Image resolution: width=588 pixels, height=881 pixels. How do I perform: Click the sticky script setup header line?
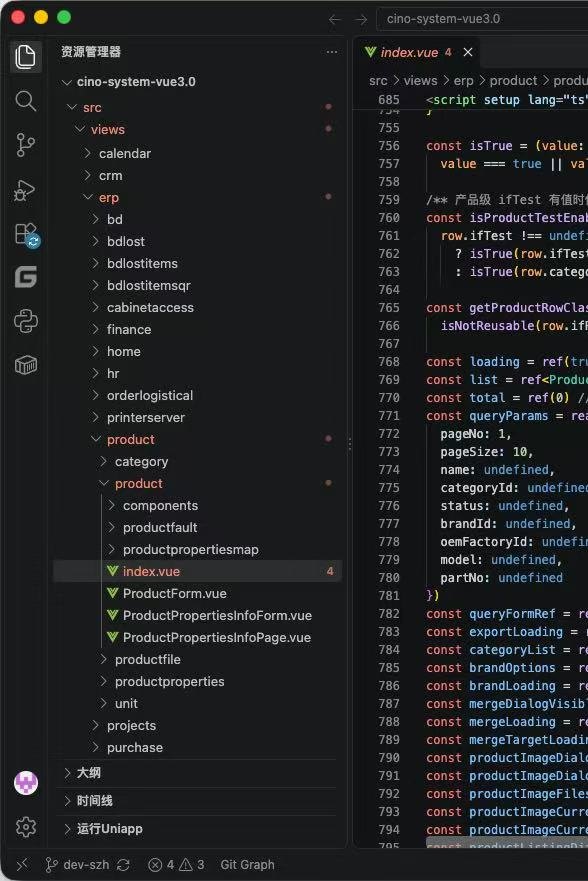tap(472, 99)
